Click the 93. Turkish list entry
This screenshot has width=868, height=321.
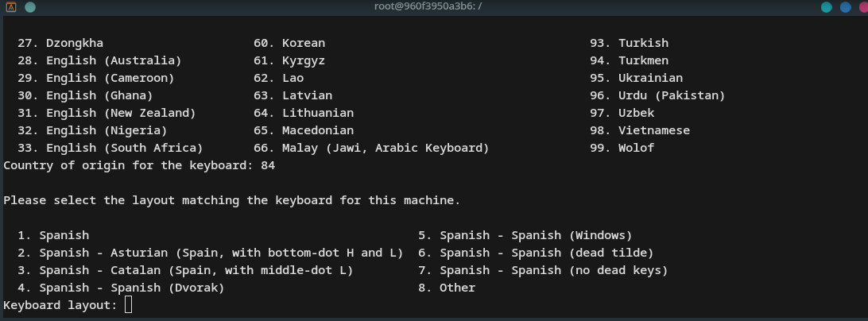(x=630, y=43)
